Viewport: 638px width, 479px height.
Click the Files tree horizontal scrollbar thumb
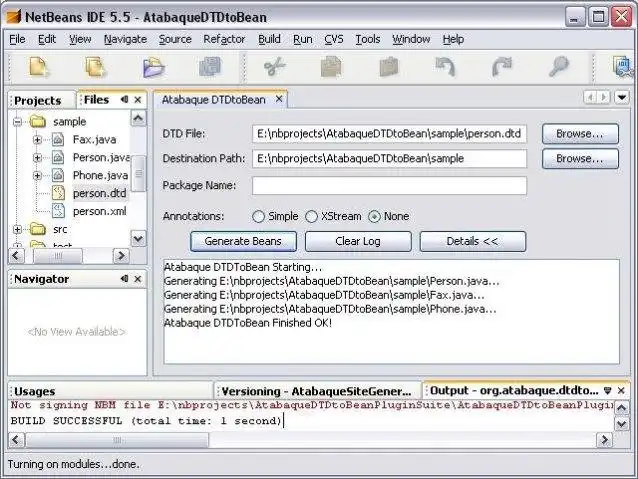tap(58, 256)
